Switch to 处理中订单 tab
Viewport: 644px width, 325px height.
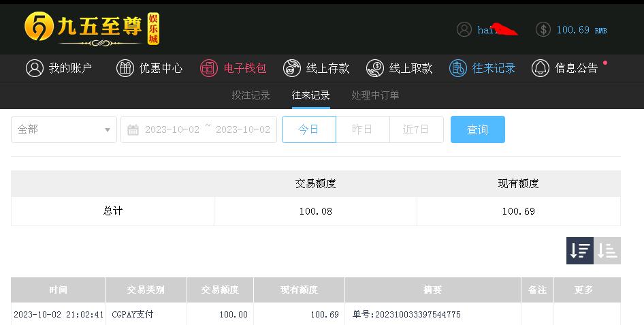(375, 95)
